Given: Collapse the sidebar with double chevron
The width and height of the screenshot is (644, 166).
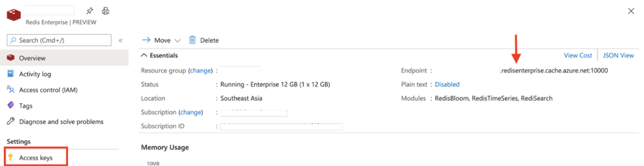Looking at the screenshot, I should click(x=121, y=41).
